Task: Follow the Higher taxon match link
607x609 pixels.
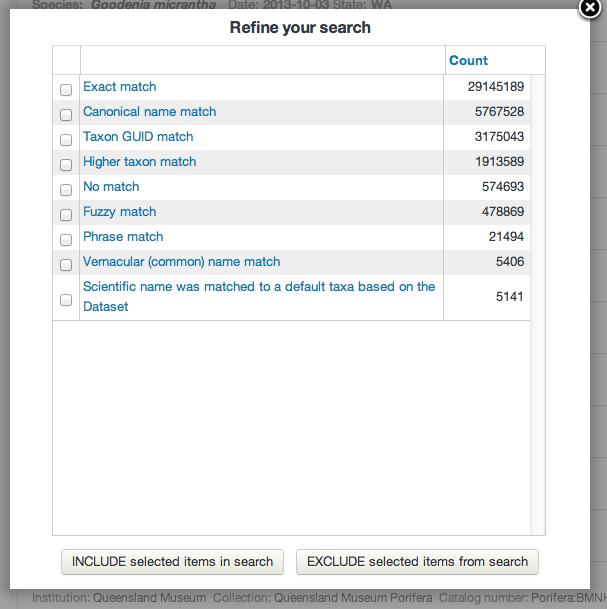Action: pos(140,162)
